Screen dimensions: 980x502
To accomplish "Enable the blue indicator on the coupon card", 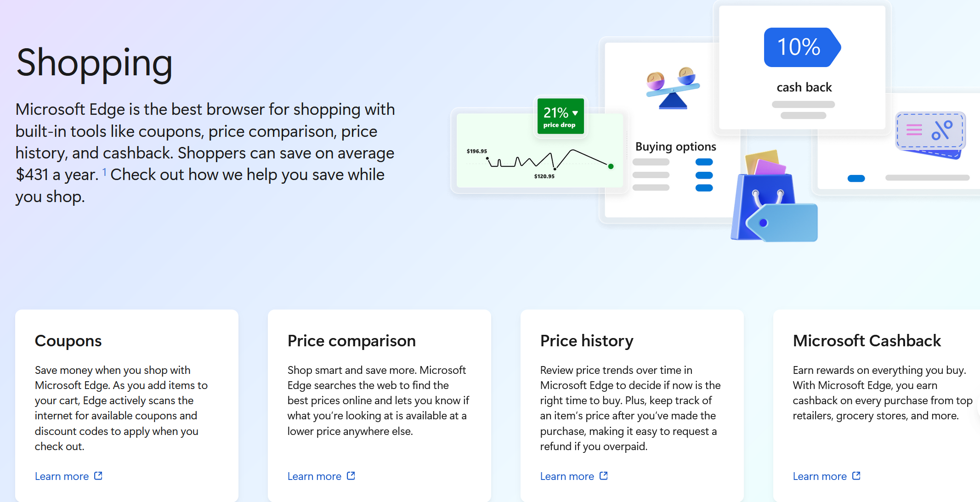I will 855,178.
